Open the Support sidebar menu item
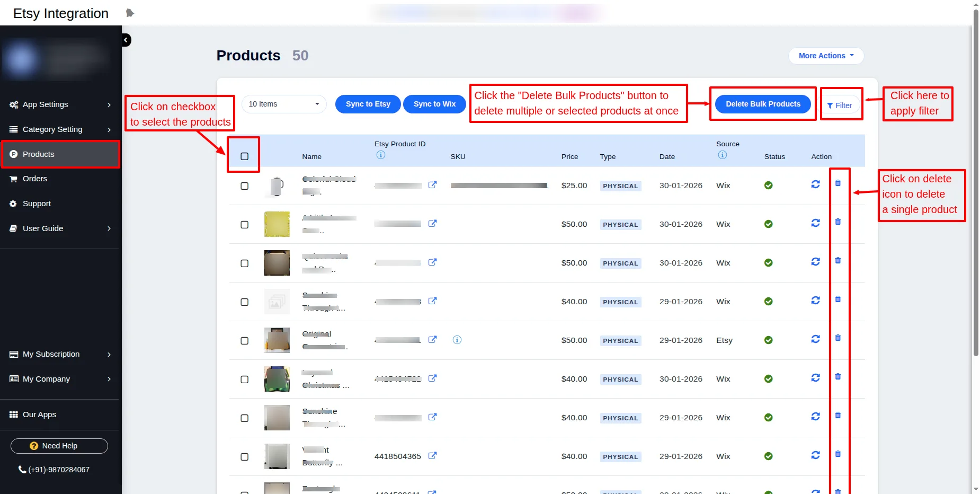This screenshot has width=980, height=494. (x=37, y=204)
